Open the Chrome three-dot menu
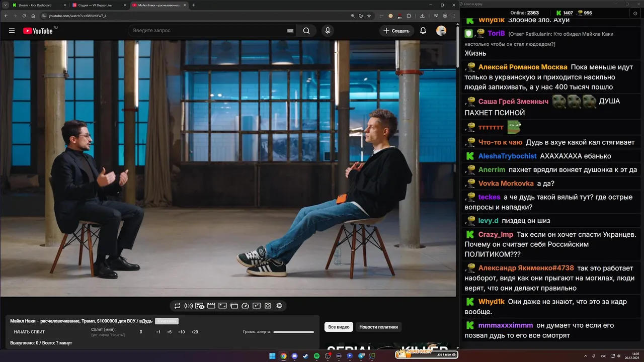The image size is (644, 362). [x=453, y=16]
